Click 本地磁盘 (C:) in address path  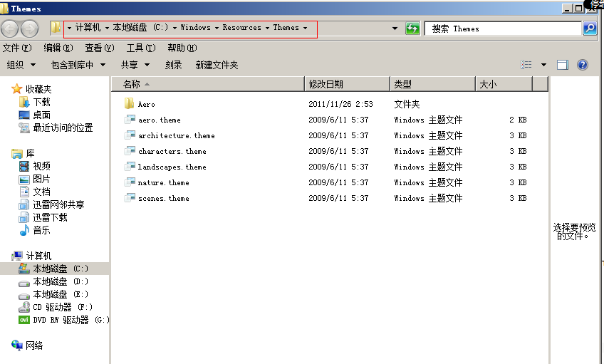pyautogui.click(x=141, y=28)
